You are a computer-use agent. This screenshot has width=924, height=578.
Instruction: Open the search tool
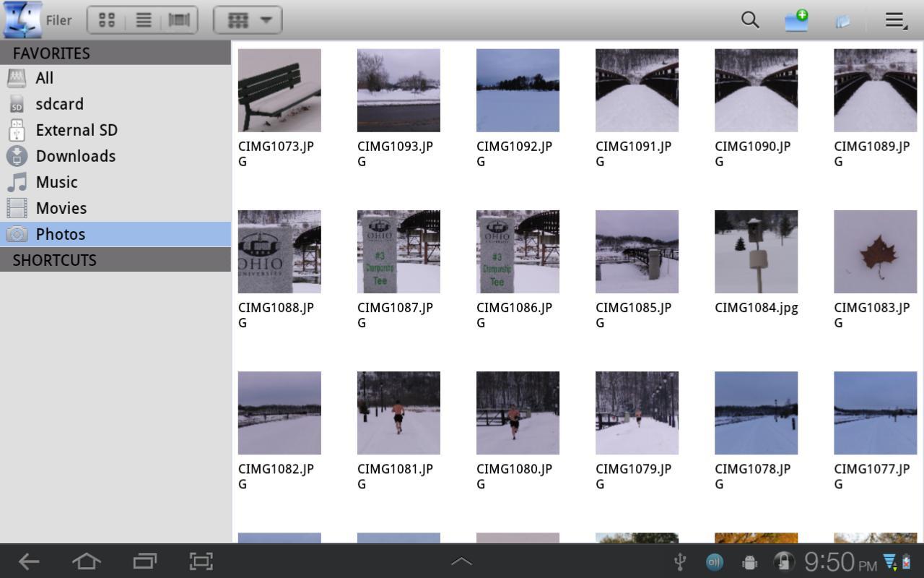click(x=749, y=20)
